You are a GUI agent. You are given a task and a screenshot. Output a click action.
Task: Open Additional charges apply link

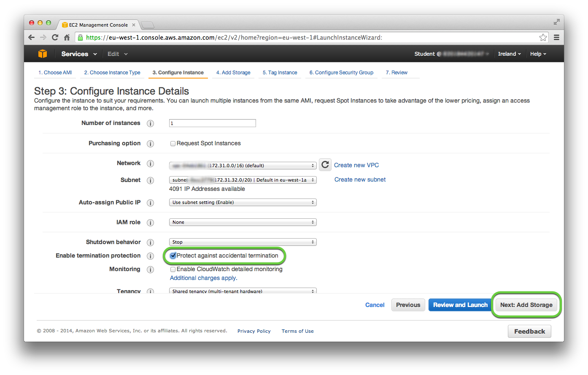tap(203, 278)
